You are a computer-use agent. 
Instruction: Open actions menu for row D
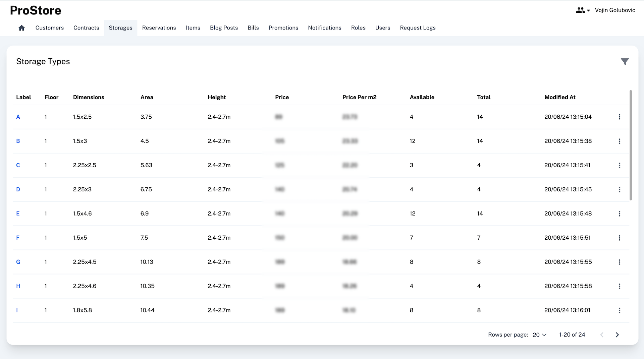click(620, 189)
